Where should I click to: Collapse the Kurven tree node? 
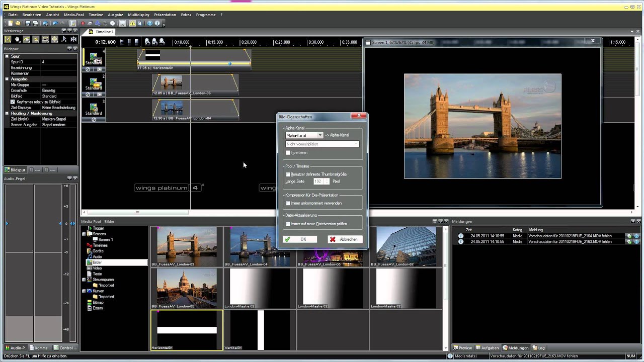[x=84, y=291]
